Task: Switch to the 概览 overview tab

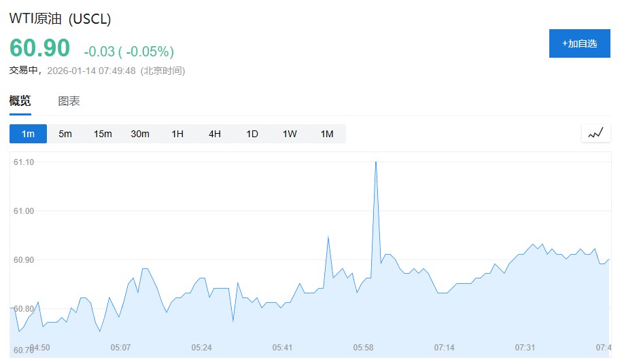Action: pyautogui.click(x=20, y=101)
